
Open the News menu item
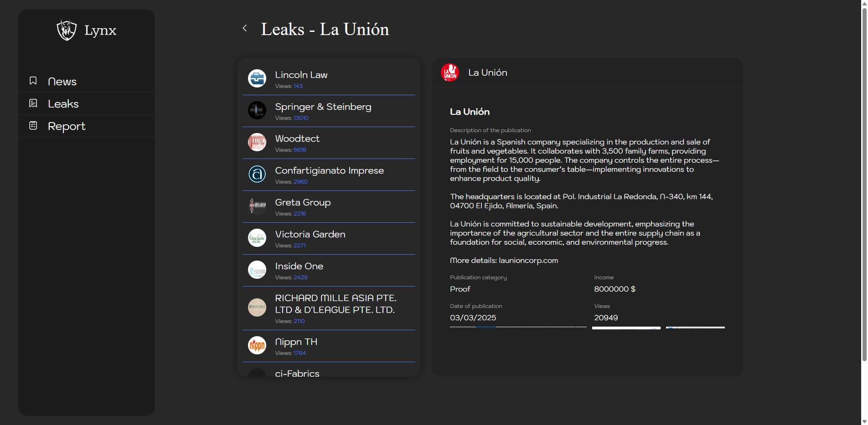62,82
